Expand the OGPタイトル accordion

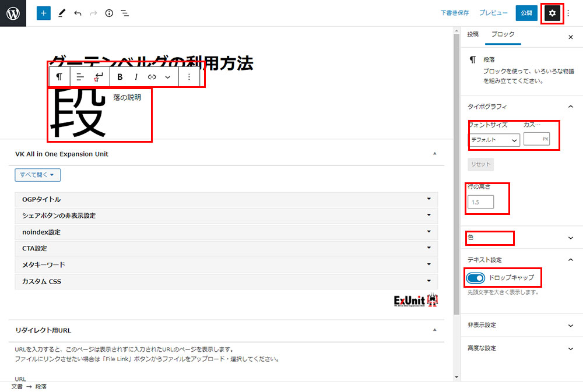click(x=226, y=199)
